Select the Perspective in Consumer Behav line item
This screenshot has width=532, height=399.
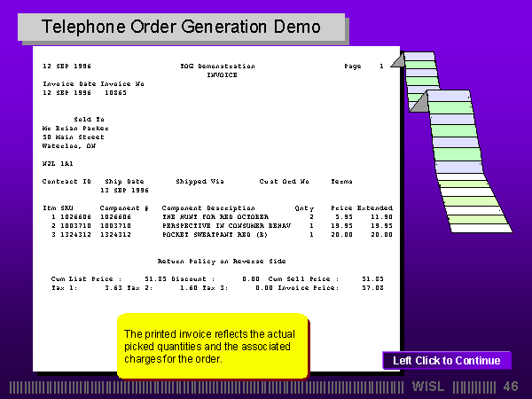point(215,225)
